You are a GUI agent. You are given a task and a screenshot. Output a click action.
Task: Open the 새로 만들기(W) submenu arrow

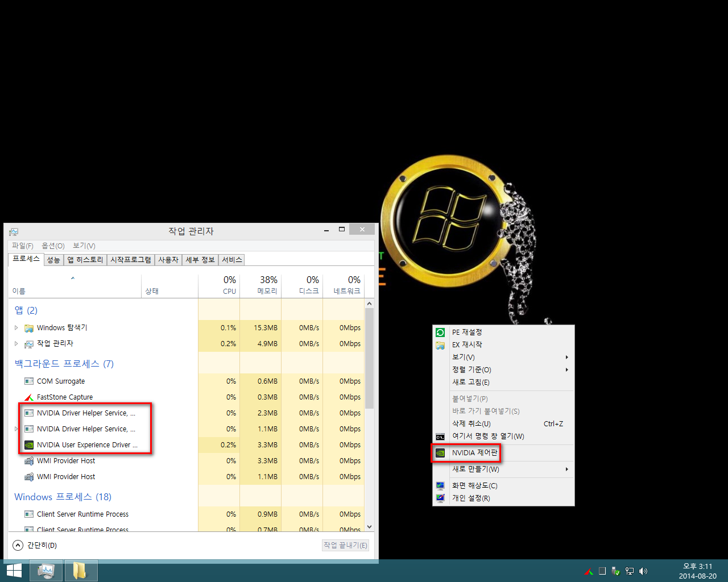tap(566, 469)
